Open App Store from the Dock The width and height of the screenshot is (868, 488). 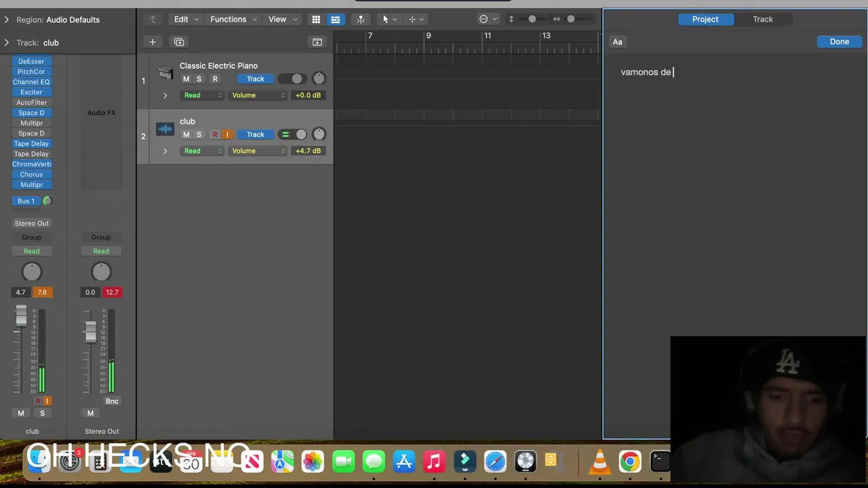click(404, 462)
